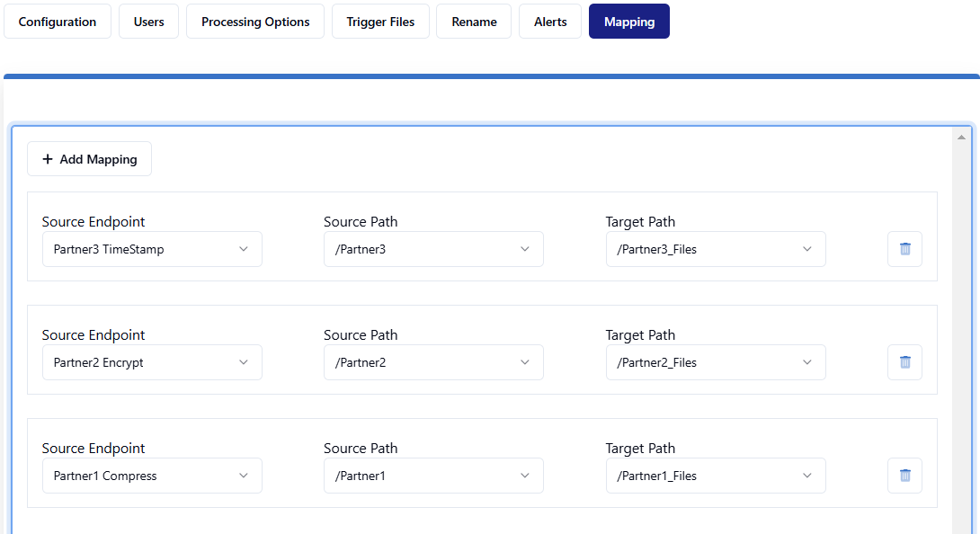Open the Partner1 Compress source endpoint dropdown
The width and height of the screenshot is (980, 534).
click(152, 476)
